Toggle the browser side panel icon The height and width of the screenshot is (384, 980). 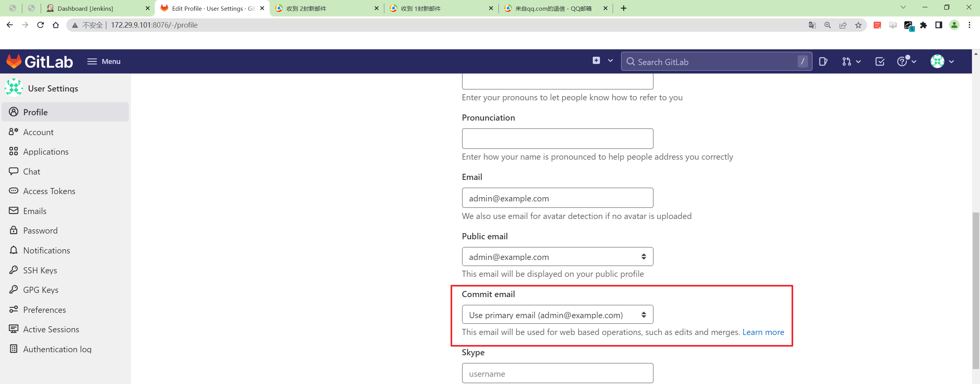point(939,25)
